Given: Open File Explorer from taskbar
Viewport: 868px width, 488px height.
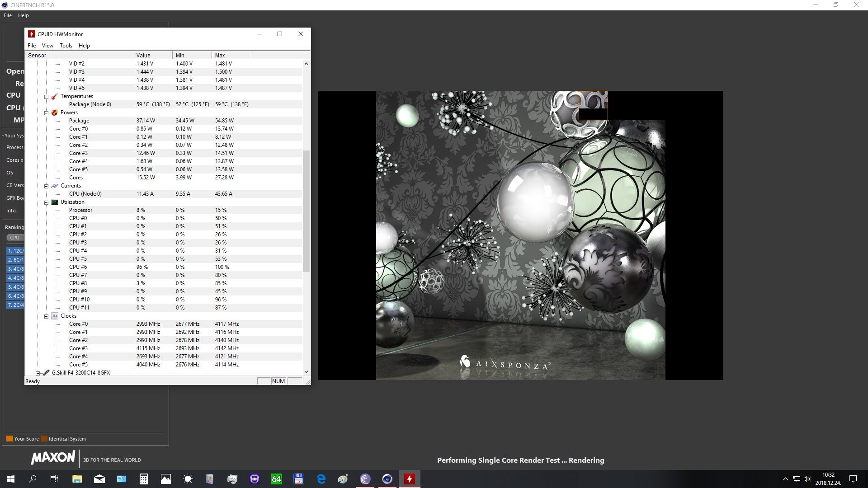Looking at the screenshot, I should coord(77,479).
